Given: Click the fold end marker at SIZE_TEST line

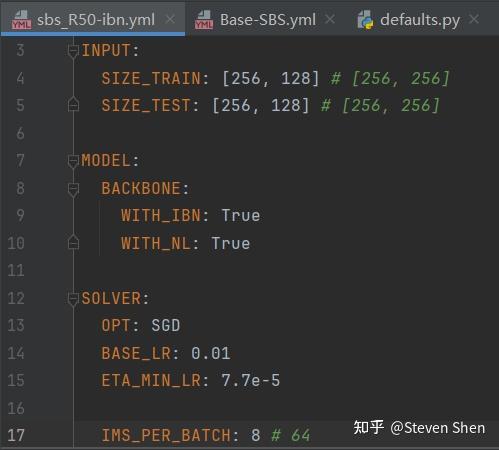Looking at the screenshot, I should (x=73, y=104).
